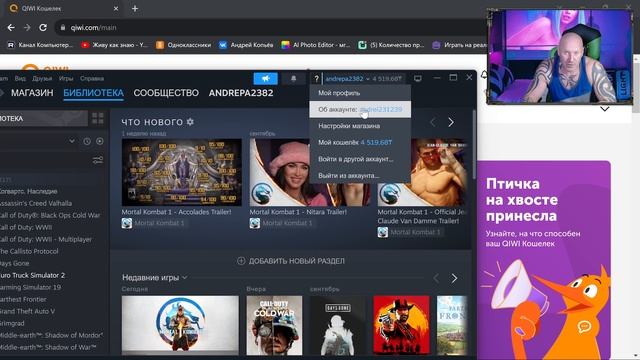Click the chevron below the webcam overlay
Viewport: 640px width, 360px height.
[x=604, y=109]
